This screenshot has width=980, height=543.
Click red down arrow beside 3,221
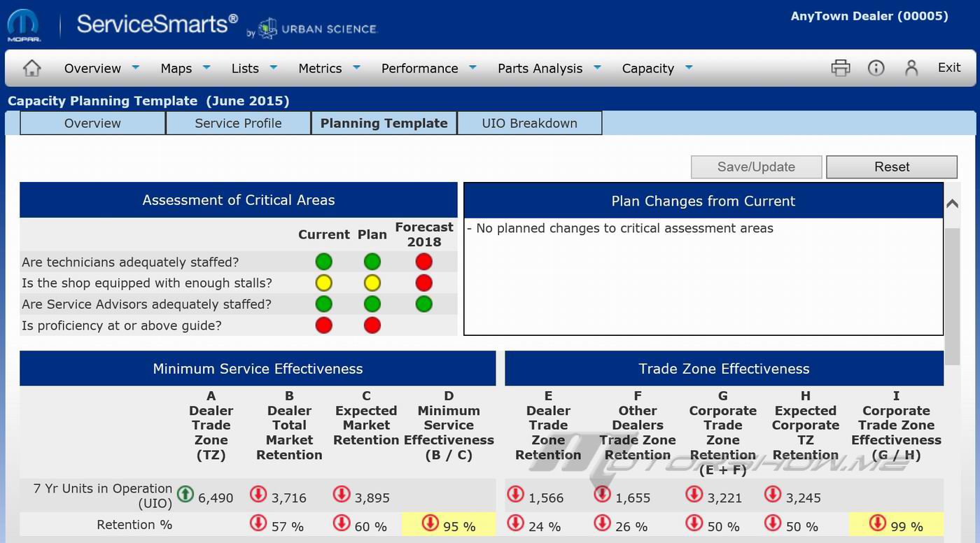point(694,494)
